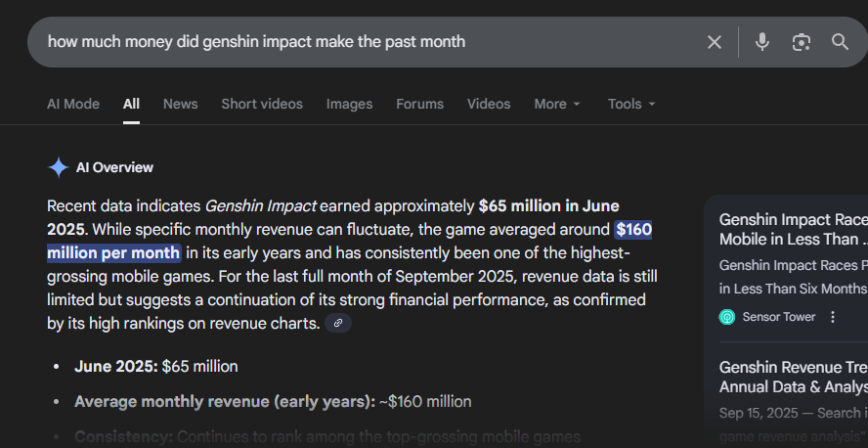868x448 pixels.
Task: Click the magnifying glass search icon
Action: pyautogui.click(x=841, y=42)
